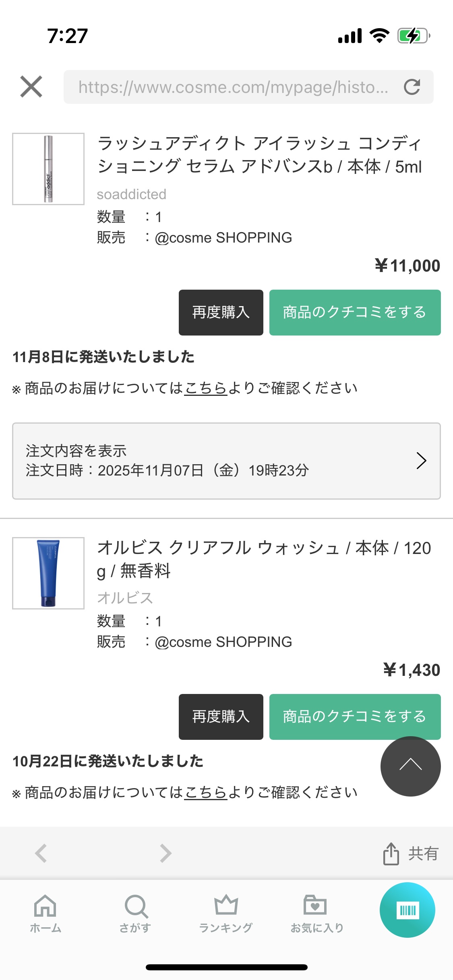
Task: Tap the cosme.com URL address field
Action: [233, 87]
